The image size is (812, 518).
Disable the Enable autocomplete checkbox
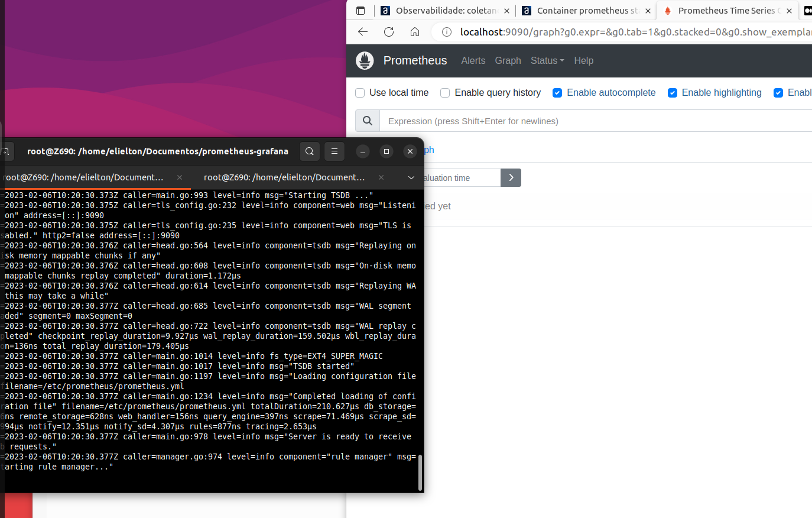[557, 93]
